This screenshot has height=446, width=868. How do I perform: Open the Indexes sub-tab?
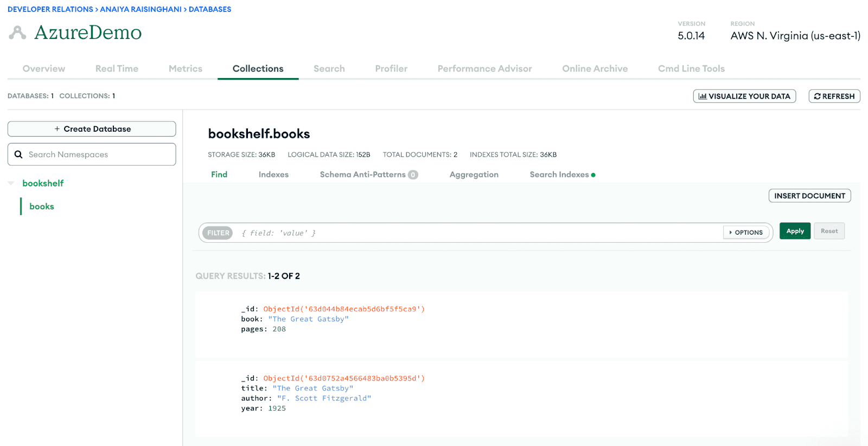pyautogui.click(x=273, y=174)
